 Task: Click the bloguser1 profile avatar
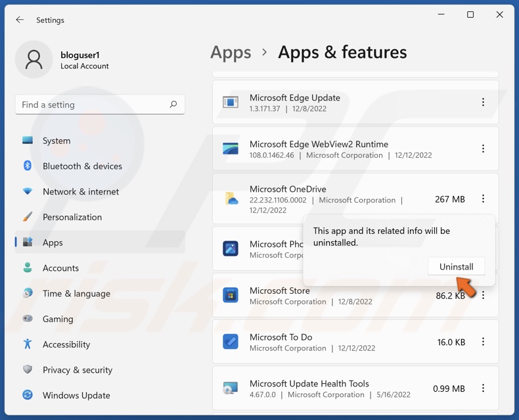(x=34, y=60)
